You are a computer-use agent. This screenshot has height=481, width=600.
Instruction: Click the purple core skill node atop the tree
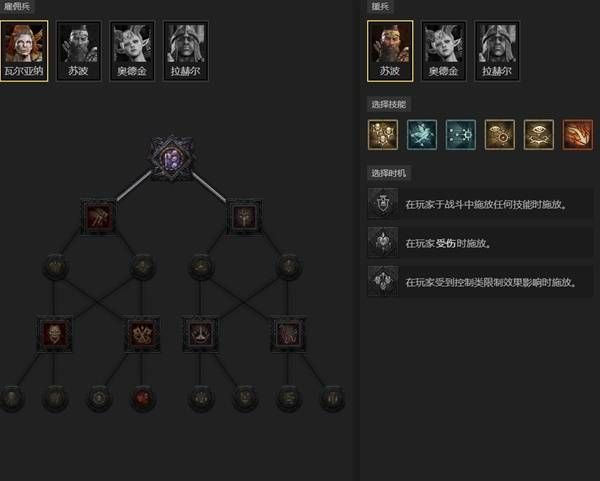point(171,158)
